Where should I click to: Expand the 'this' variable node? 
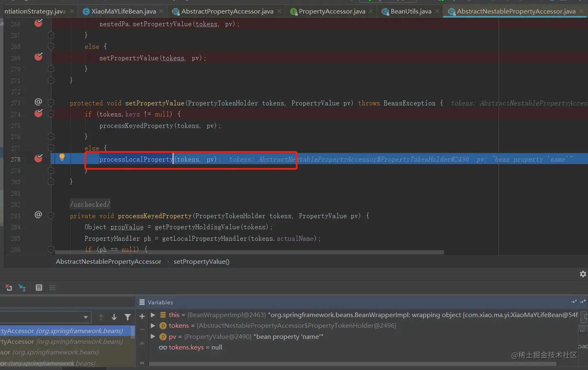(153, 315)
